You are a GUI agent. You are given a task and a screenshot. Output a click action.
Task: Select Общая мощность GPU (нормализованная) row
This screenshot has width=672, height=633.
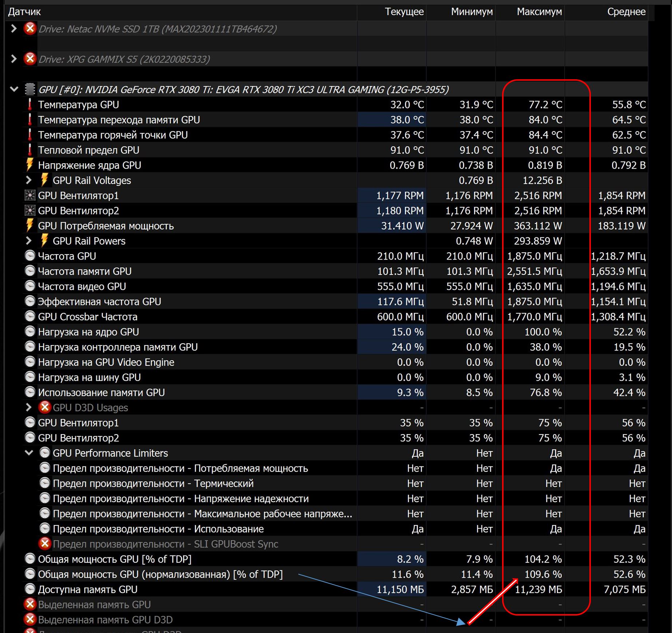click(x=335, y=574)
